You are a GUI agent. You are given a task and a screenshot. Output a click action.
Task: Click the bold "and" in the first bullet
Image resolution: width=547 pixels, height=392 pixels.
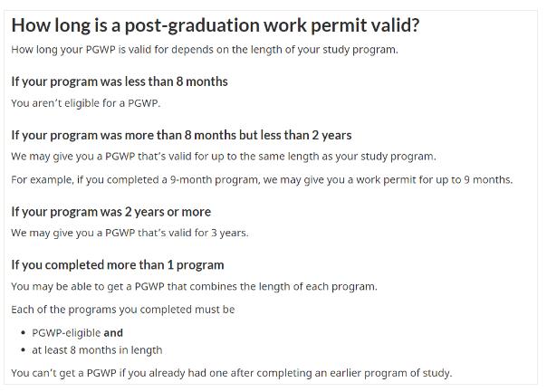pos(113,332)
